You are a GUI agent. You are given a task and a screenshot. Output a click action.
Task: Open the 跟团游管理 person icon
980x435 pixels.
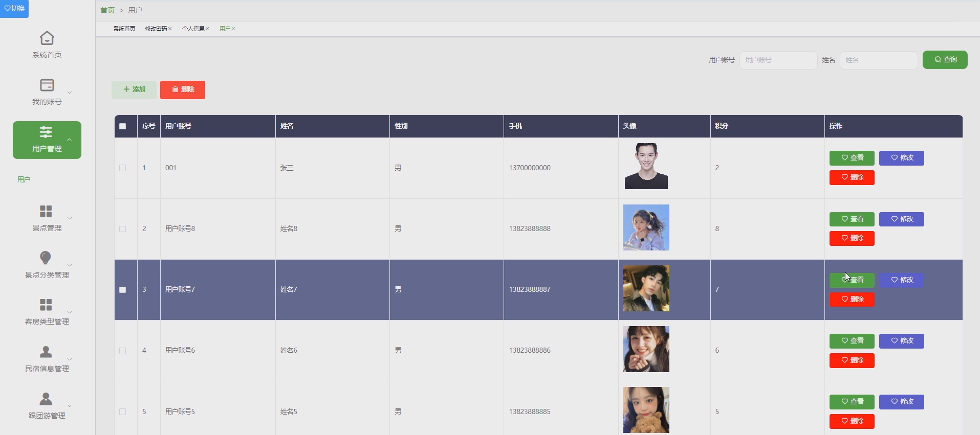pos(46,399)
